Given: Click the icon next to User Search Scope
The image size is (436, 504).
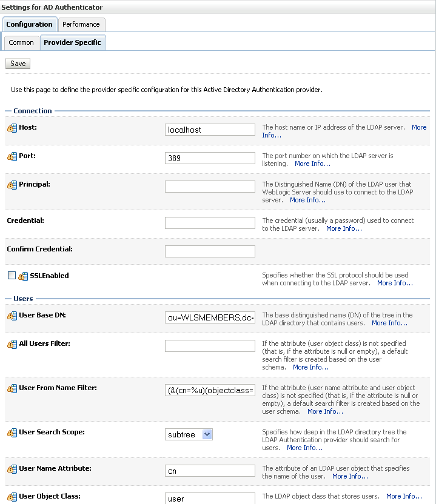Looking at the screenshot, I should [x=12, y=433].
